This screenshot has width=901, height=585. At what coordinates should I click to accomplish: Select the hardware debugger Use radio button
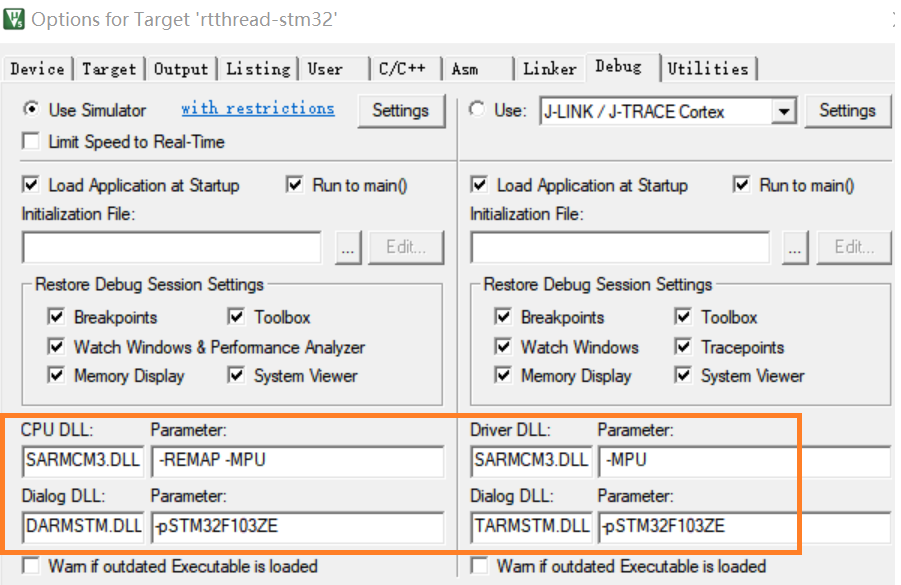477,110
